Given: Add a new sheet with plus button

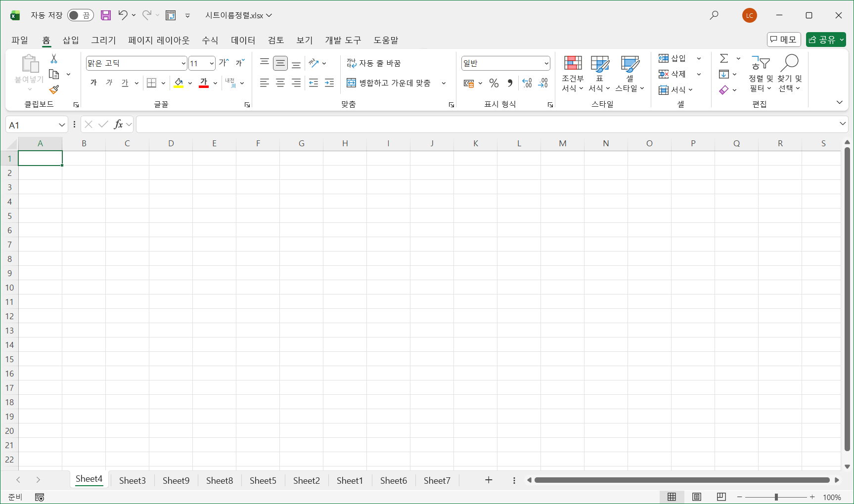Looking at the screenshot, I should [489, 480].
